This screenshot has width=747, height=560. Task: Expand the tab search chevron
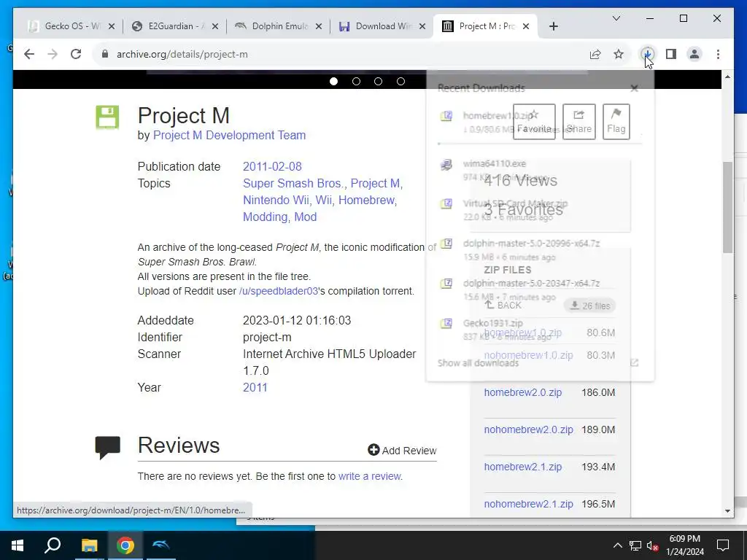coord(616,18)
